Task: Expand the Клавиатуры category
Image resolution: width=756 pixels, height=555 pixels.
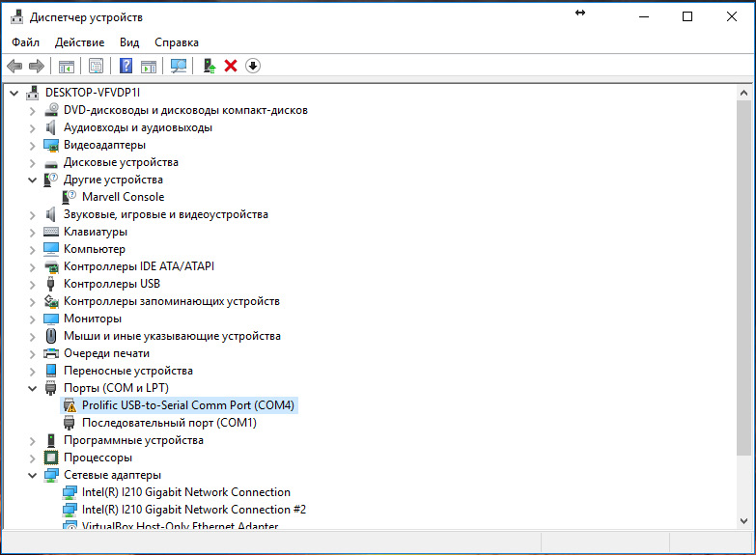Action: [x=32, y=233]
